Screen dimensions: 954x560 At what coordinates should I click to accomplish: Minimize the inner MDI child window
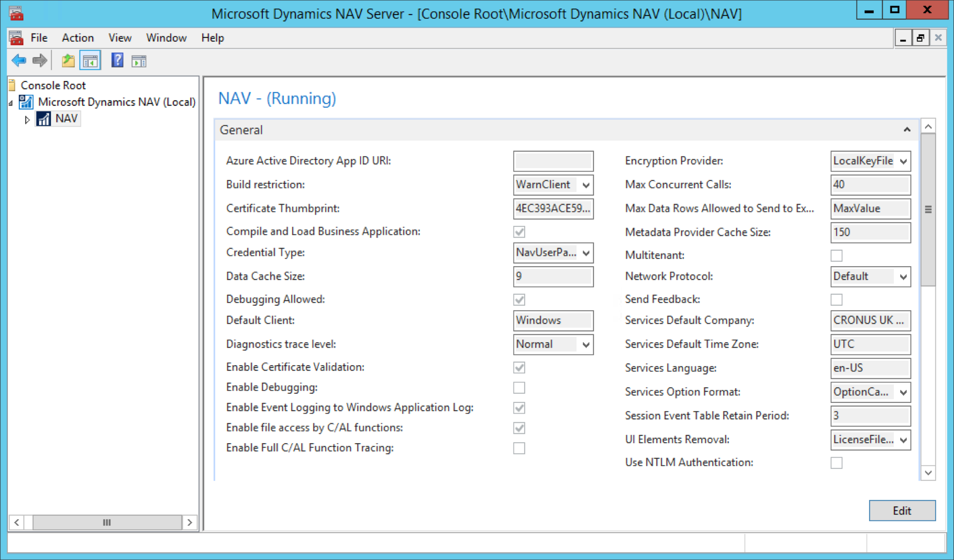tap(903, 38)
